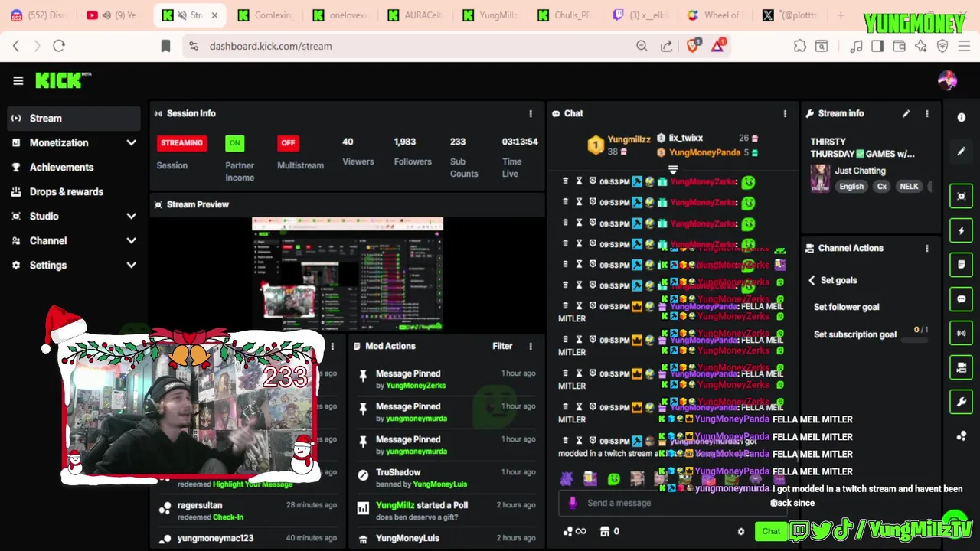This screenshot has width=980, height=551.
Task: Toggle the document widget in right sidebar
Action: [962, 265]
